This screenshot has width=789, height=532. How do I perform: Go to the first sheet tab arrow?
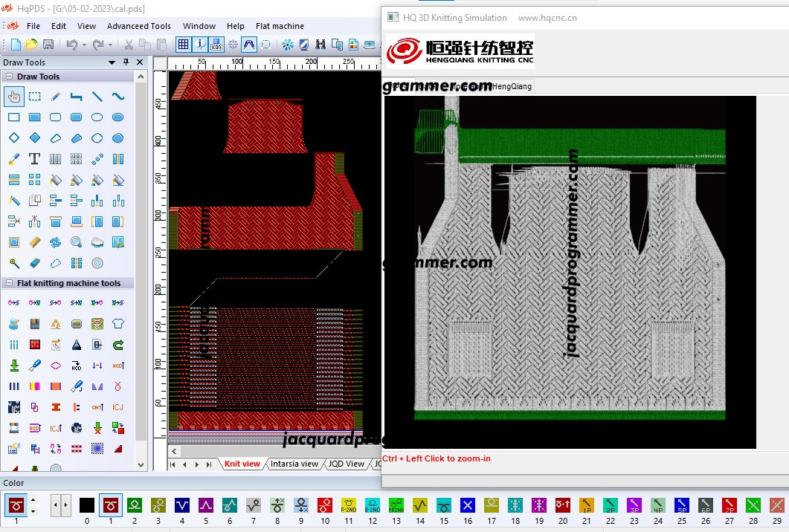(173, 464)
